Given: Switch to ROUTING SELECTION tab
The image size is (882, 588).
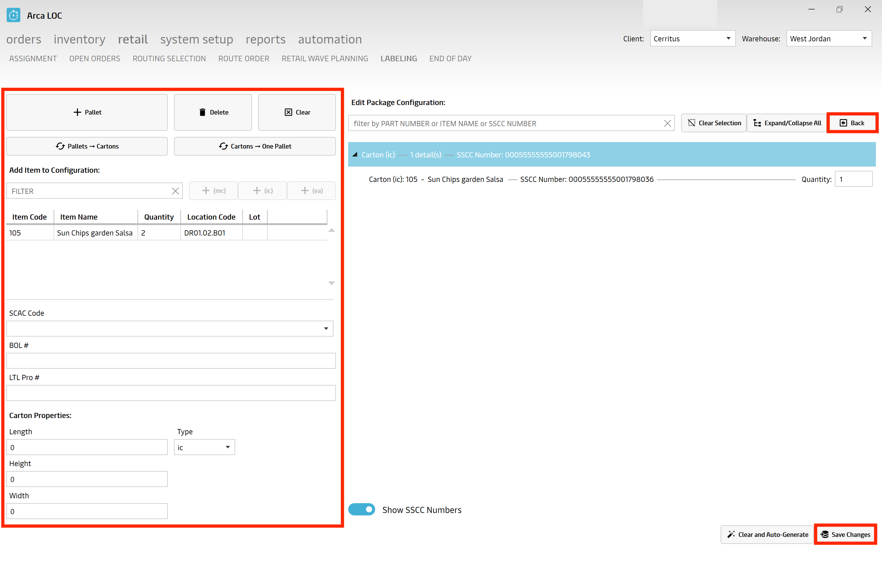Looking at the screenshot, I should (169, 58).
